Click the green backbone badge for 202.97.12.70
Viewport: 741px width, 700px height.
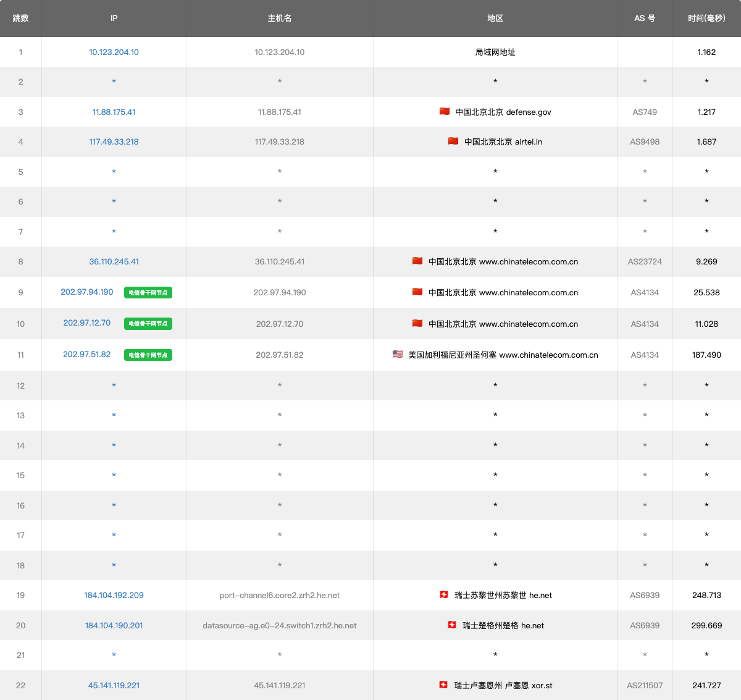(x=148, y=324)
